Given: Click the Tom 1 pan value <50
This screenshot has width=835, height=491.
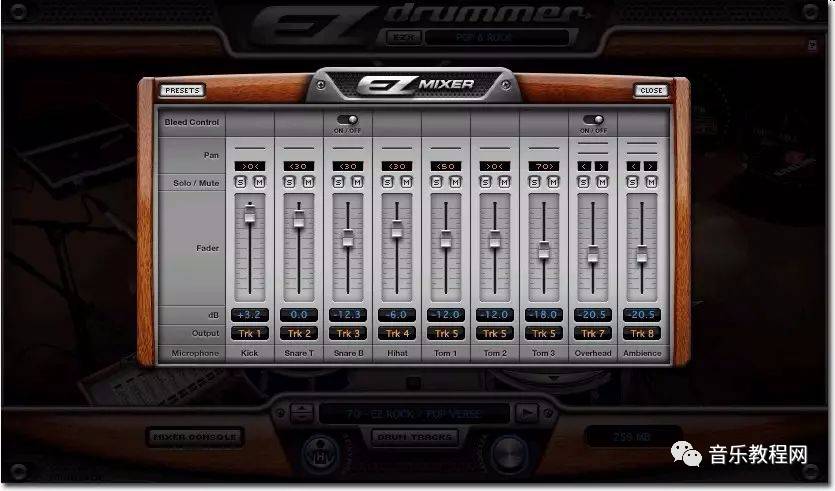Looking at the screenshot, I should (446, 166).
